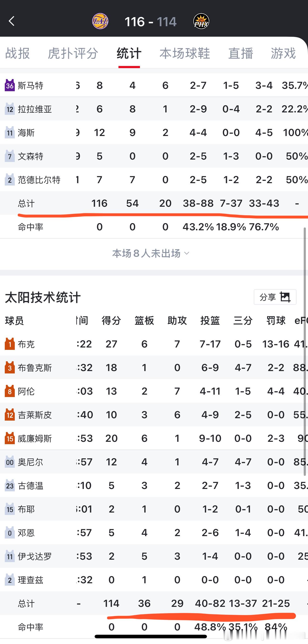Switch to the 游戏 tab
The width and height of the screenshot is (308, 644).
[283, 53]
